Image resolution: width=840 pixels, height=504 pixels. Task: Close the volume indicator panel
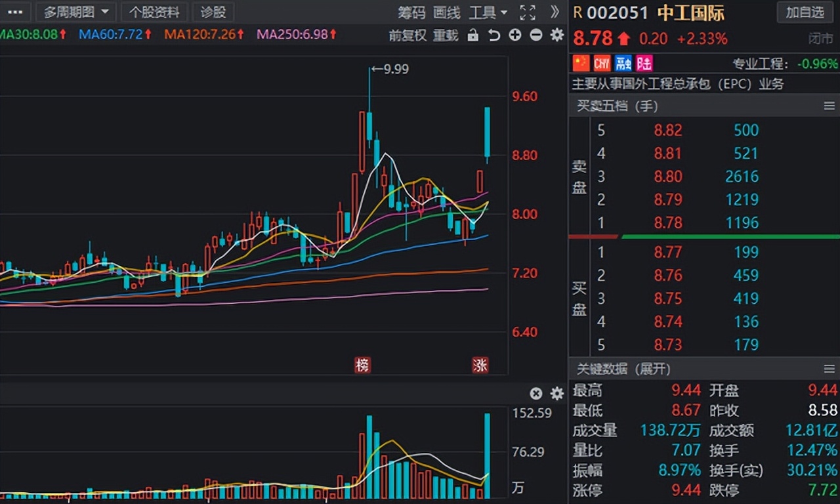(536, 394)
